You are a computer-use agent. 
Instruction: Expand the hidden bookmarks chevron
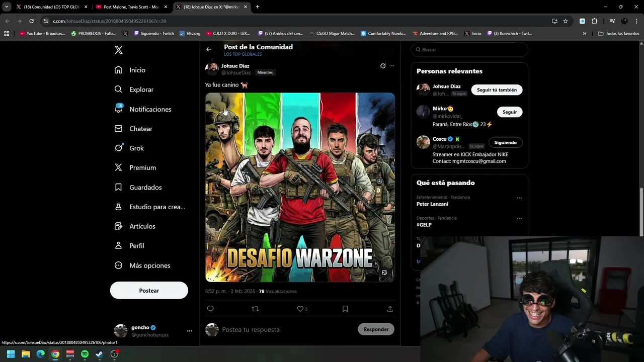coord(585,34)
